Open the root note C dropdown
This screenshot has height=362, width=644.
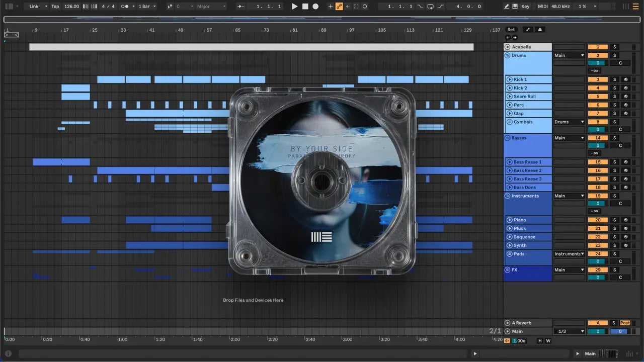(x=184, y=7)
